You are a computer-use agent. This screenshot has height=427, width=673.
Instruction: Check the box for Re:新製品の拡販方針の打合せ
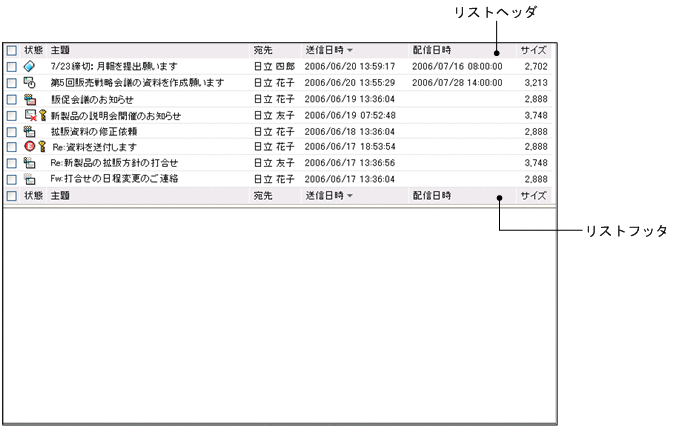12,164
